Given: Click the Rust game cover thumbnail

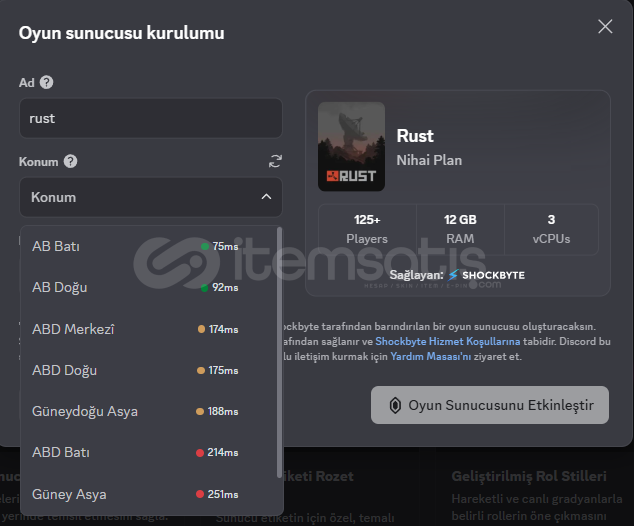Looking at the screenshot, I should (351, 147).
